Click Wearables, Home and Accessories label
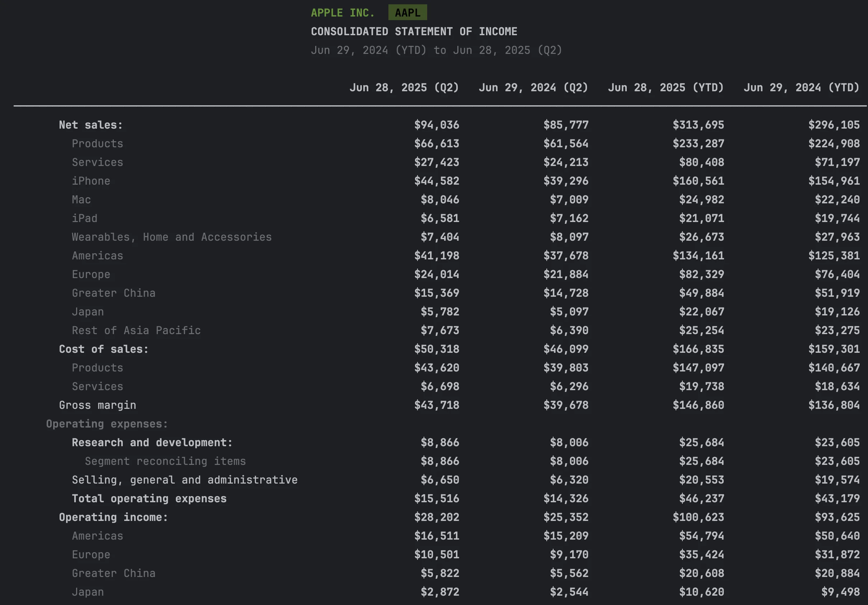 pos(172,237)
